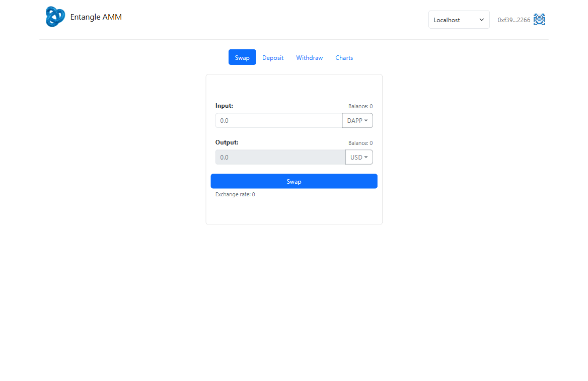Open the Localhost network selector
The height and width of the screenshot is (381, 588).
click(x=458, y=20)
